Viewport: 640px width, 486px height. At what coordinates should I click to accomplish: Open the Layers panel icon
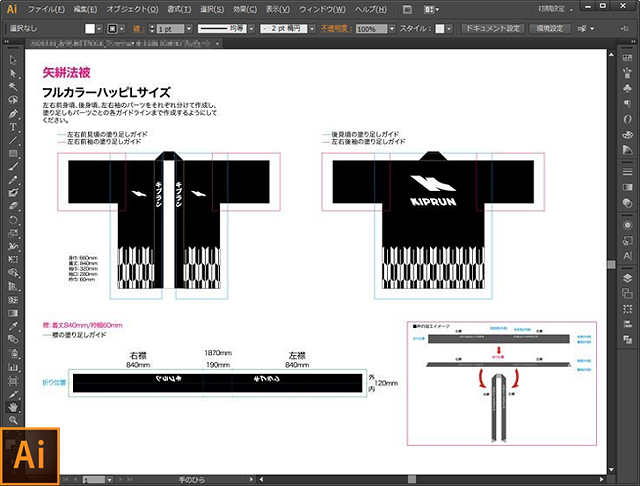pos(627,278)
